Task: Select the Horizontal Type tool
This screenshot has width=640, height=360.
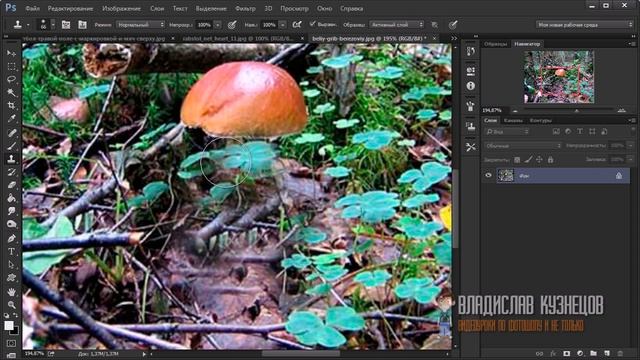Action: tap(11, 251)
